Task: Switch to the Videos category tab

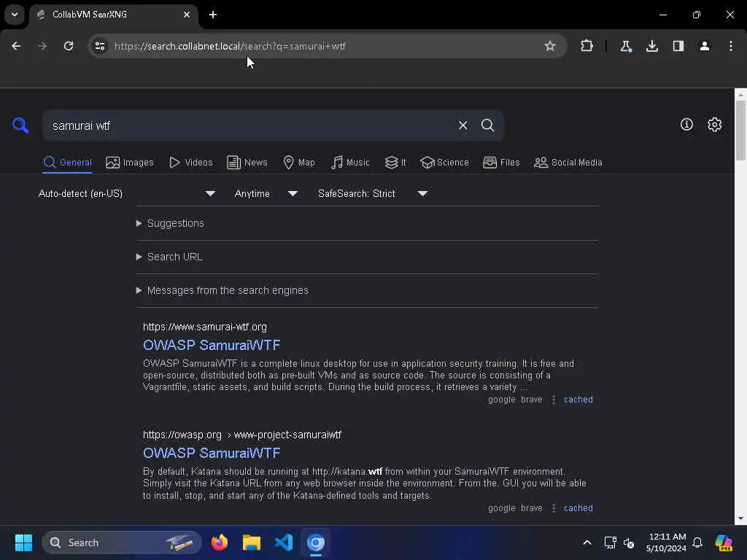Action: coord(191,163)
